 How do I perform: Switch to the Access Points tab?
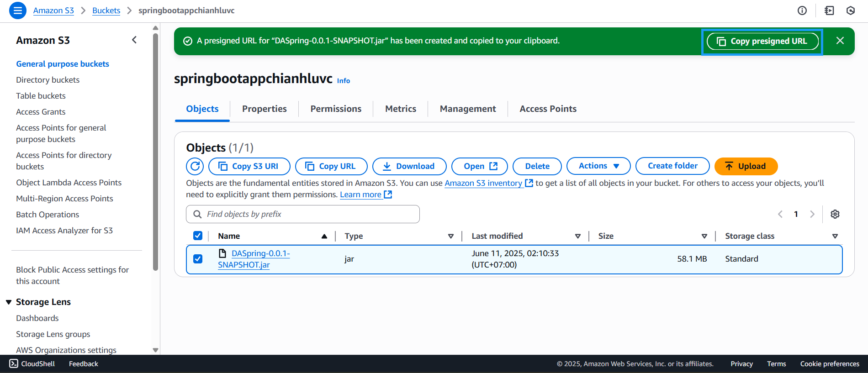tap(548, 109)
